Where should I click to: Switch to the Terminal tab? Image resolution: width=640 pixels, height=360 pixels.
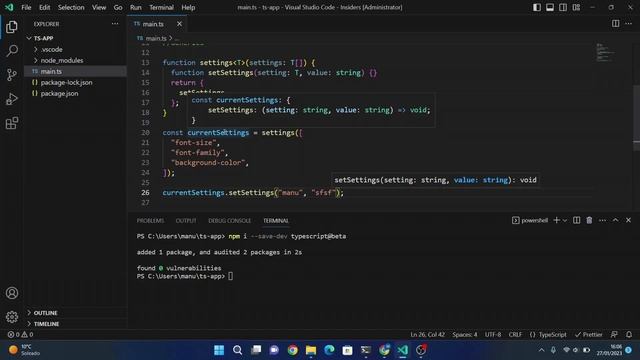point(276,220)
